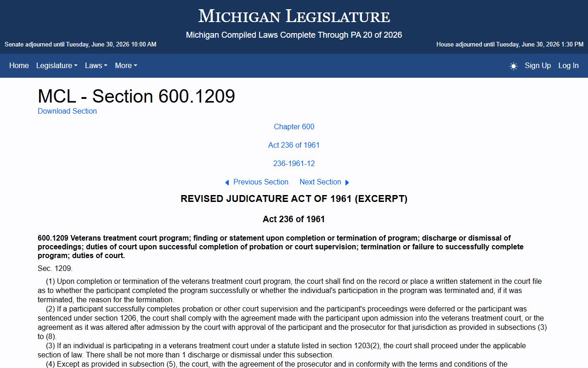Go to Previous Section
The width and height of the screenshot is (588, 368).
[260, 182]
